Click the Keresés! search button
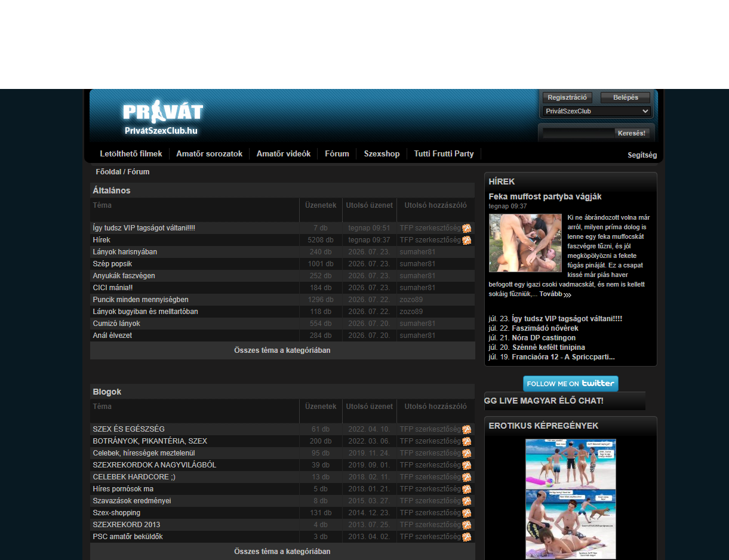The image size is (729, 560). coord(632,133)
